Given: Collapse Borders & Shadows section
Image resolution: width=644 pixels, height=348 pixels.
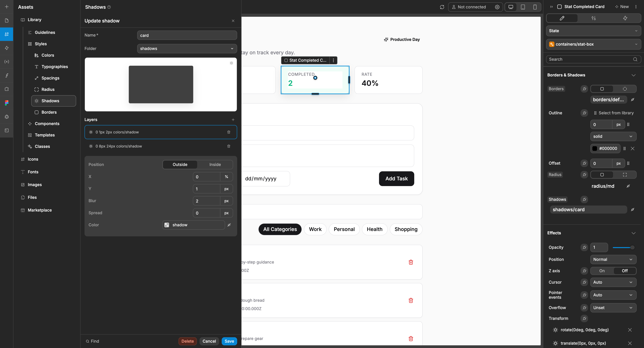Looking at the screenshot, I should (x=633, y=75).
